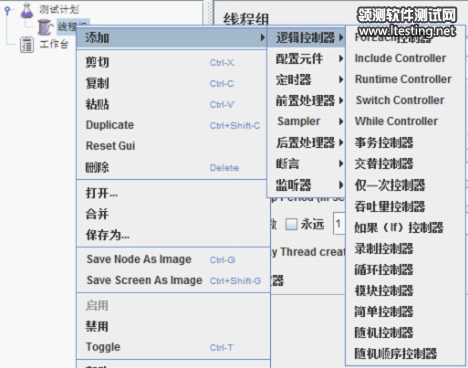Choose 禁用 to disable the element
The width and height of the screenshot is (468, 368).
[173, 326]
